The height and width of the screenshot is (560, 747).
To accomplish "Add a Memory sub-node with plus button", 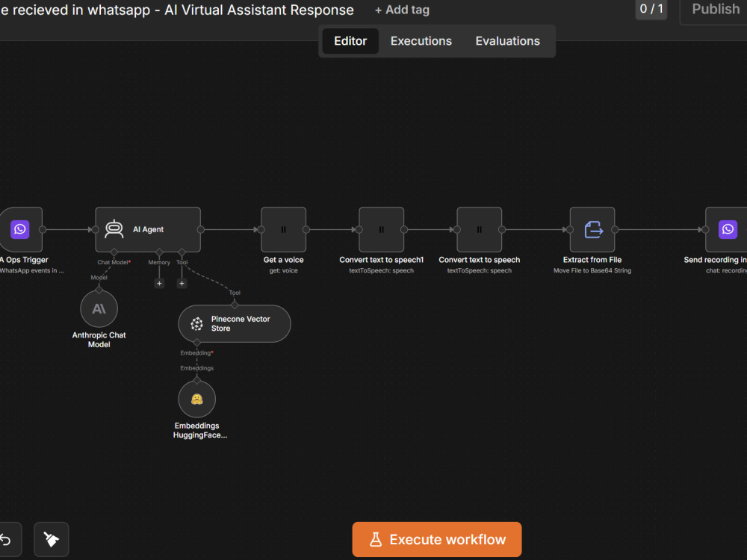I will [159, 283].
